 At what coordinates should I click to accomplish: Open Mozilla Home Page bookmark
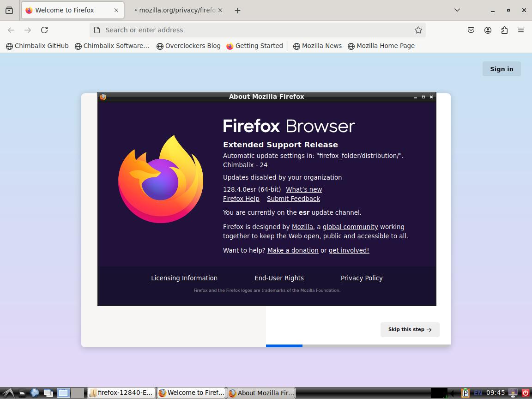coord(381,46)
